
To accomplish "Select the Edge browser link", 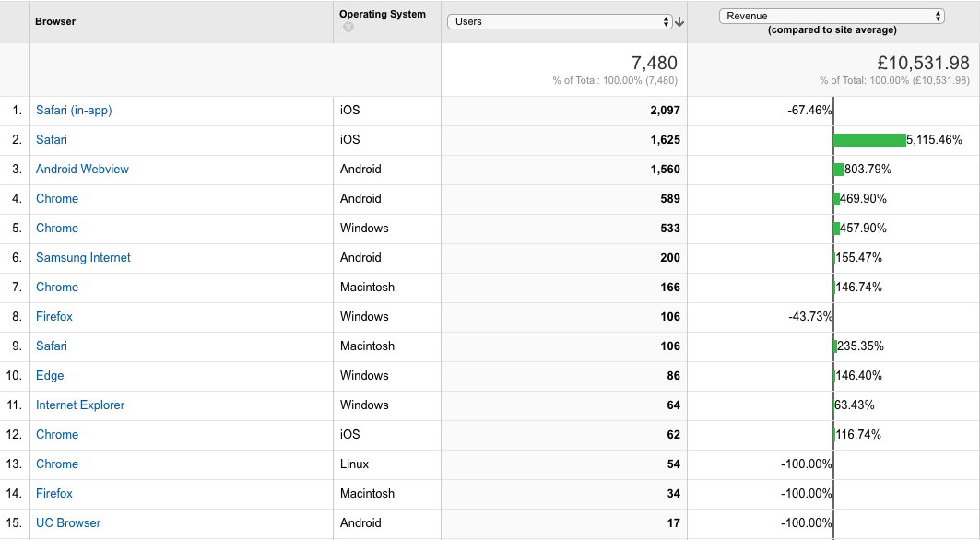I will [x=50, y=375].
